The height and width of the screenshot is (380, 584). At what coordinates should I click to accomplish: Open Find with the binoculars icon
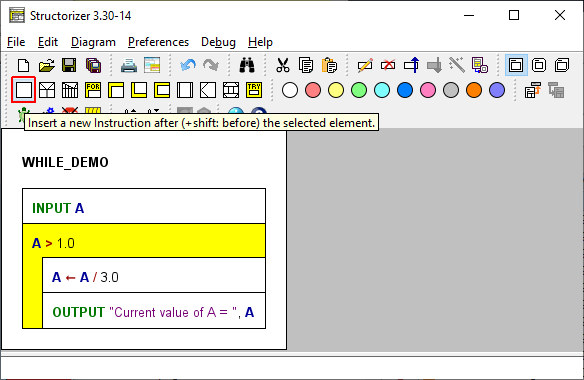[247, 66]
